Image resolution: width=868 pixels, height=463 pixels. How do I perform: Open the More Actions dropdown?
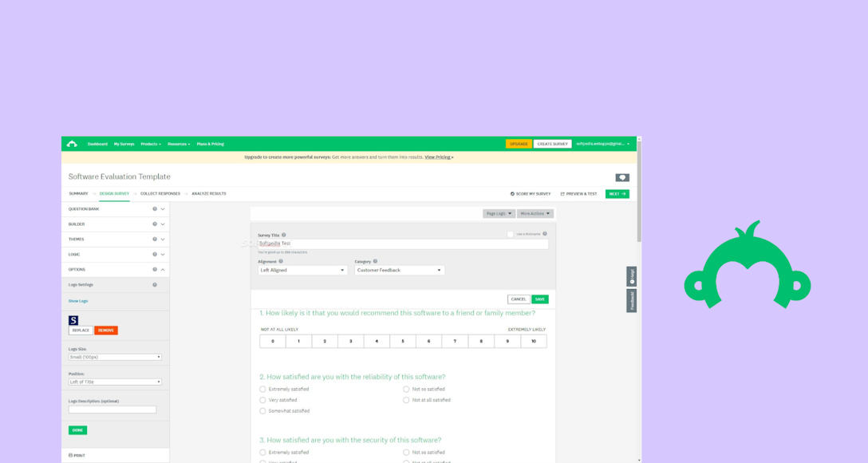click(x=535, y=213)
